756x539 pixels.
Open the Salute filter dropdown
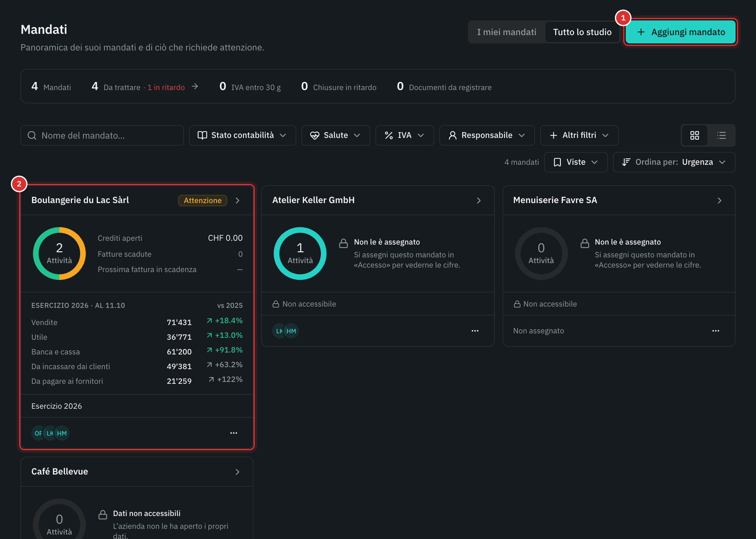(336, 135)
